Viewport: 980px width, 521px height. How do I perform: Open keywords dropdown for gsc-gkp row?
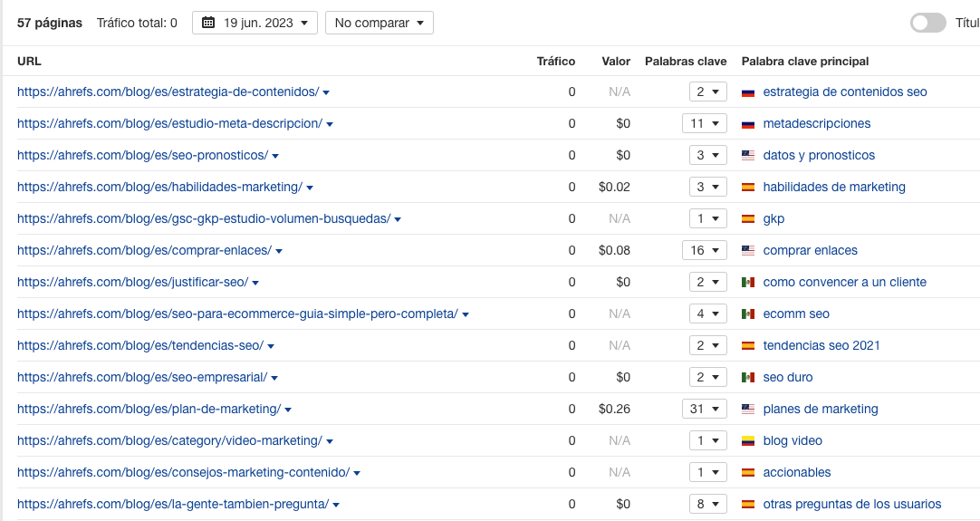[708, 219]
